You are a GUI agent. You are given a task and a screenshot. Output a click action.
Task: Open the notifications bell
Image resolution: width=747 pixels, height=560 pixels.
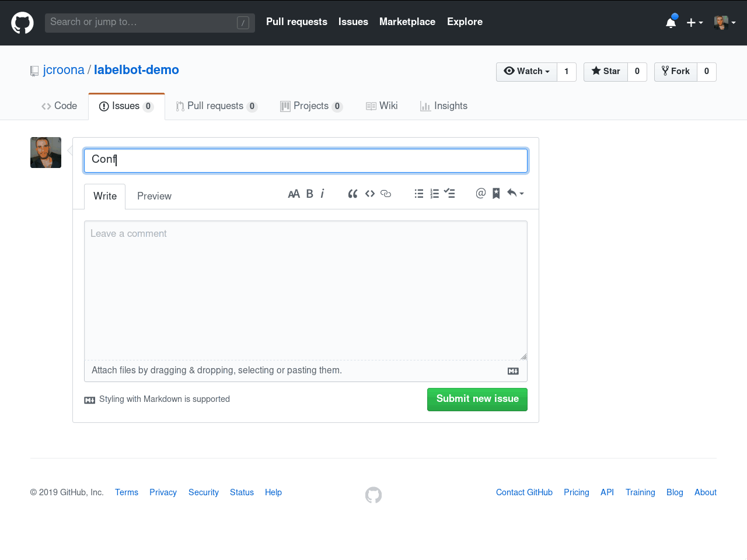(x=671, y=22)
